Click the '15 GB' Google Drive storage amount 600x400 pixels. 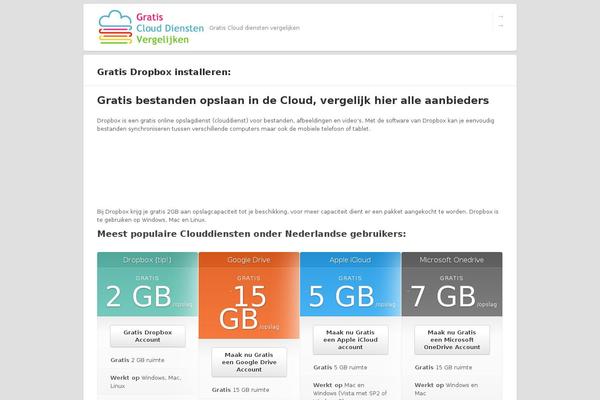coord(244,308)
